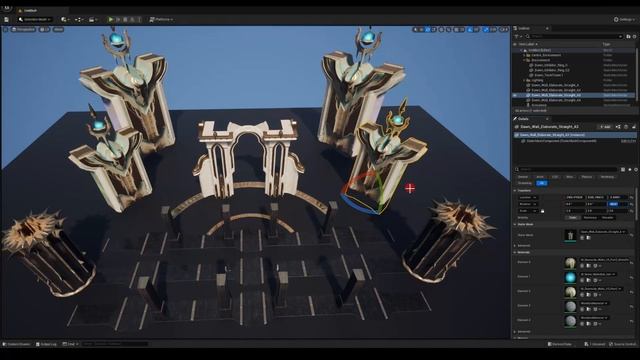Set Mobility to Stationary
Screen dimensions: 640x360
click(590, 218)
